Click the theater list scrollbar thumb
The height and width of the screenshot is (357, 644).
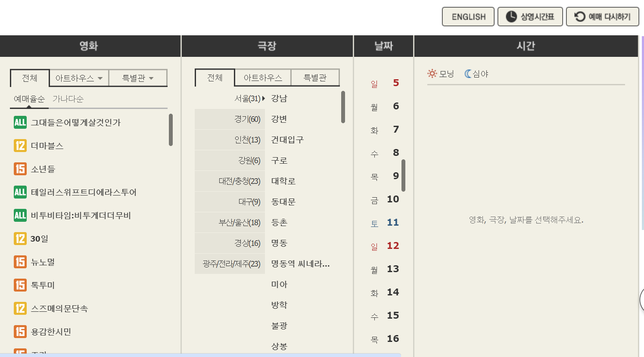(343, 107)
